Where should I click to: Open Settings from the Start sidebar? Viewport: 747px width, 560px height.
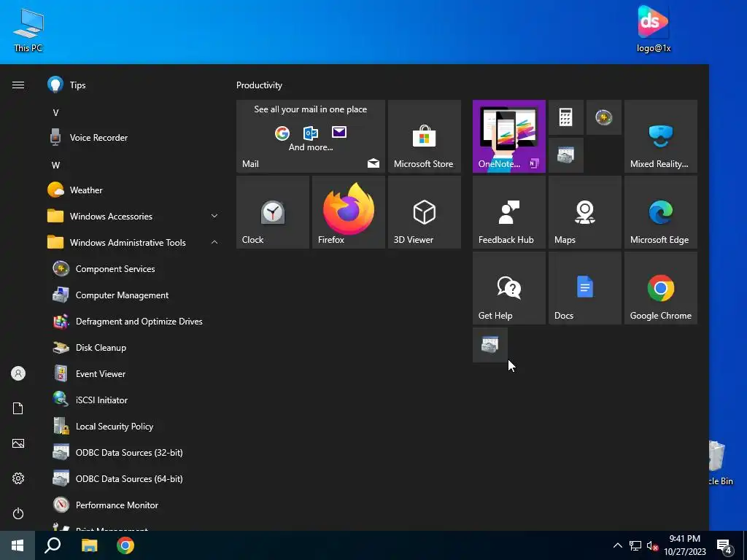(18, 478)
